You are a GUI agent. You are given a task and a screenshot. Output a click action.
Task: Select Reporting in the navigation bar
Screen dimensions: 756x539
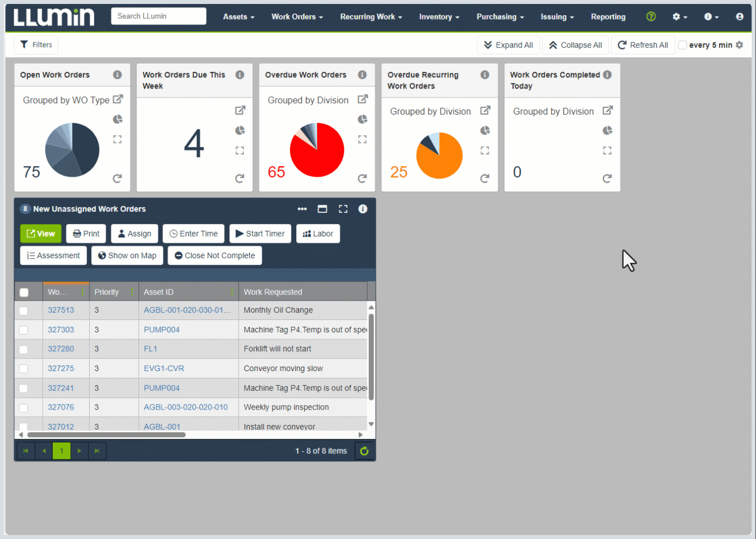click(608, 16)
